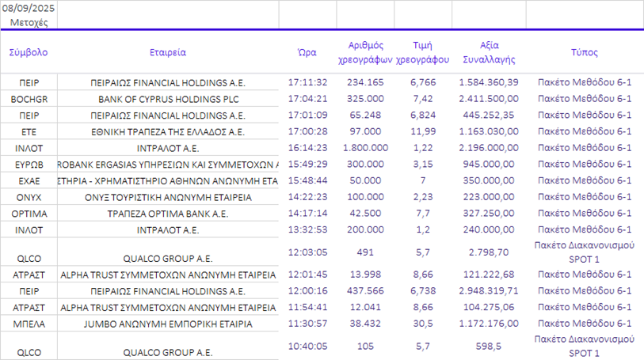
Task: Click the Αριθμός χρεογράφων column header
Action: pyautogui.click(x=365, y=52)
